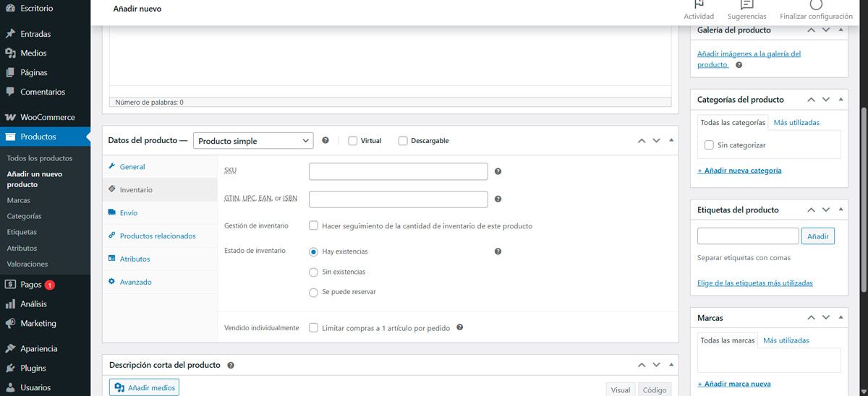Click the Usuarios person icon

coord(10,388)
